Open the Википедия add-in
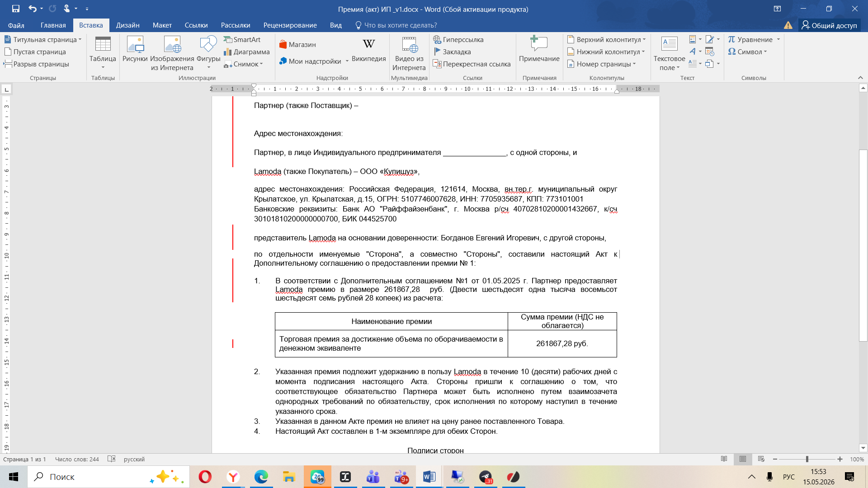Image resolution: width=868 pixels, height=488 pixels. coord(368,50)
